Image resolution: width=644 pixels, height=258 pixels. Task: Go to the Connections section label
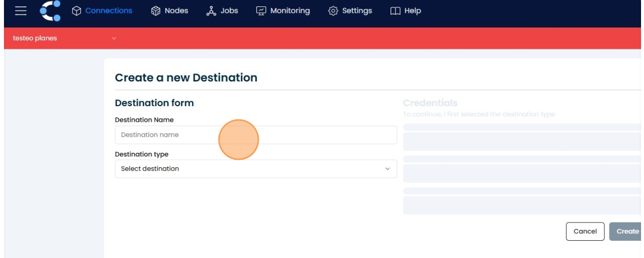pyautogui.click(x=109, y=11)
